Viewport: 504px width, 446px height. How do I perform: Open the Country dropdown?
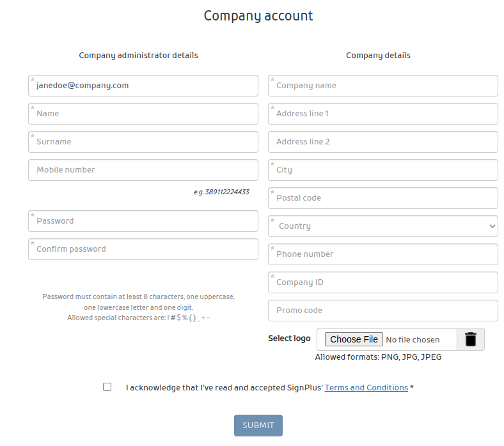[x=382, y=226]
